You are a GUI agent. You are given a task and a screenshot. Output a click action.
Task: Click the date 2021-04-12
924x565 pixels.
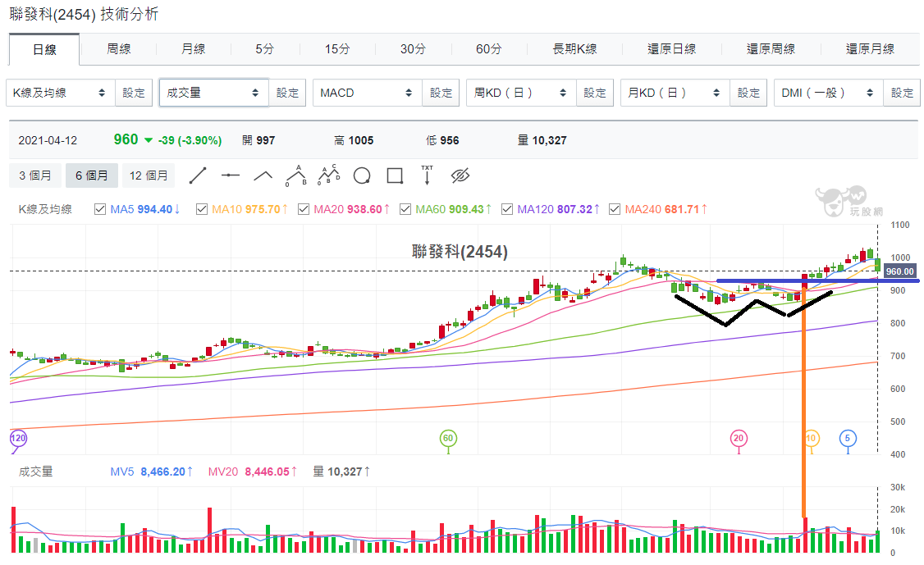pyautogui.click(x=48, y=140)
